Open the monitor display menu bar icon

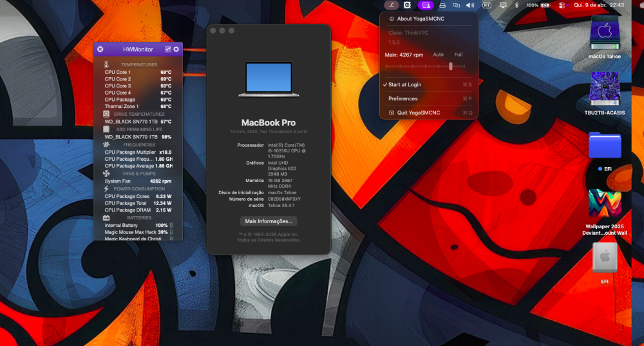tap(503, 5)
